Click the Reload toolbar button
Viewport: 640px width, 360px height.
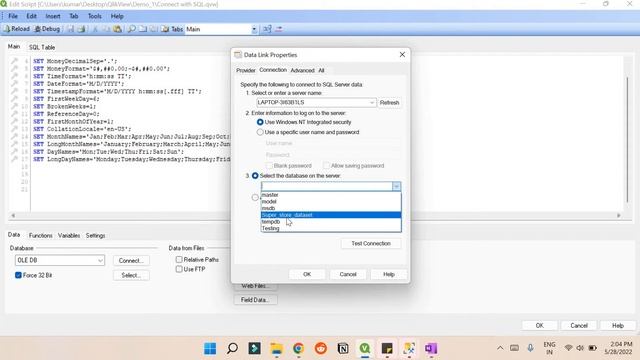[x=17, y=29]
